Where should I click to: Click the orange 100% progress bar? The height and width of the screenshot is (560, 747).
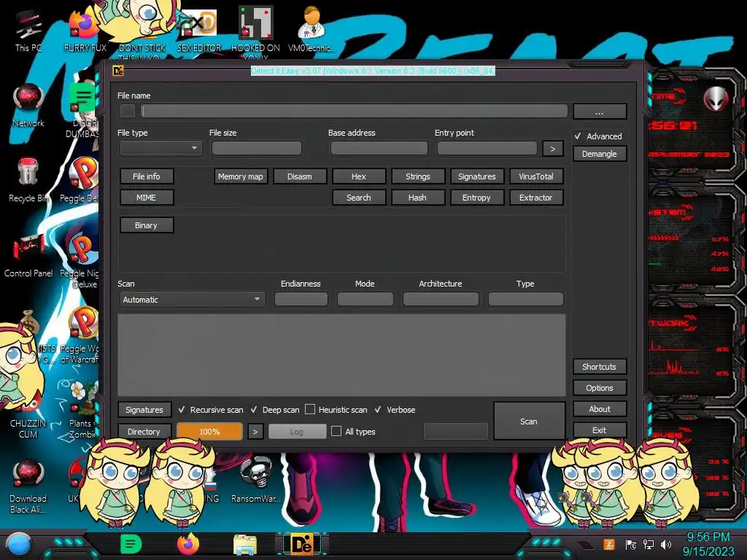[x=209, y=432]
